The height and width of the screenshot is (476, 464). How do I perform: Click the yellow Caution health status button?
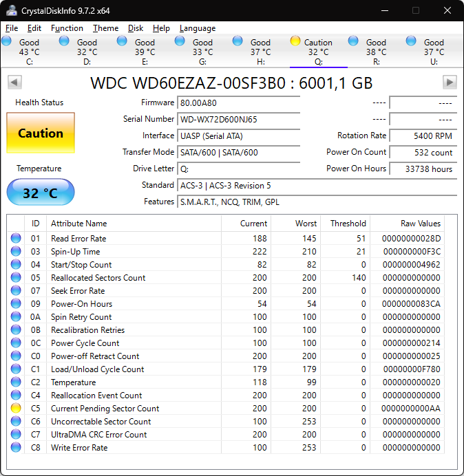tap(41, 133)
